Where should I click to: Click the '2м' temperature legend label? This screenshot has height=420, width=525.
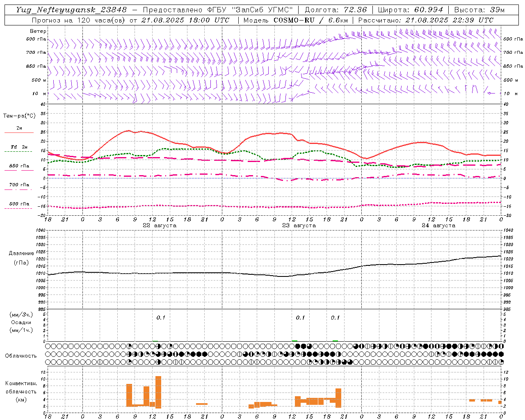coord(19,128)
